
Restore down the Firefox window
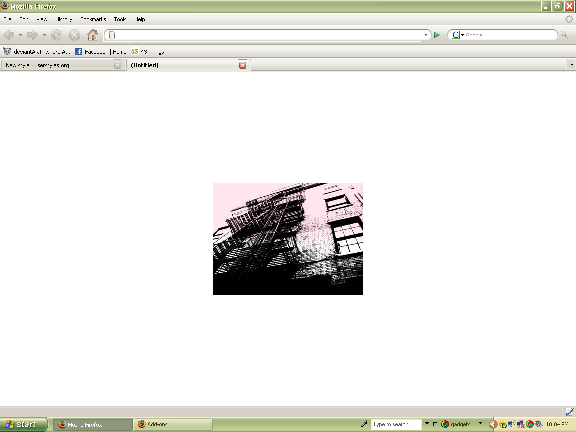click(558, 6)
